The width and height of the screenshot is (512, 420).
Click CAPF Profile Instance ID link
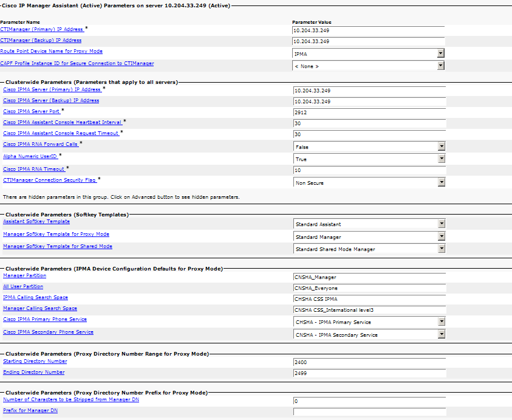pos(77,63)
